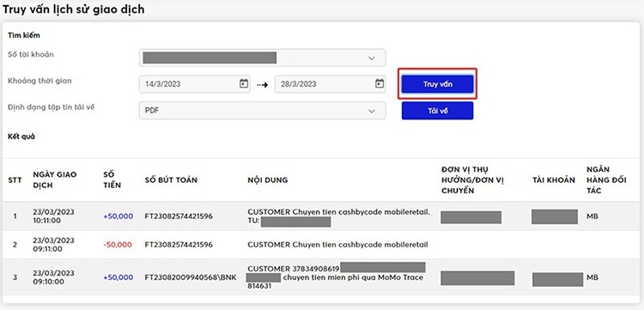This screenshot has height=310, width=644.
Task: Click the 14/3/2023 start date field
Action: tap(195, 84)
